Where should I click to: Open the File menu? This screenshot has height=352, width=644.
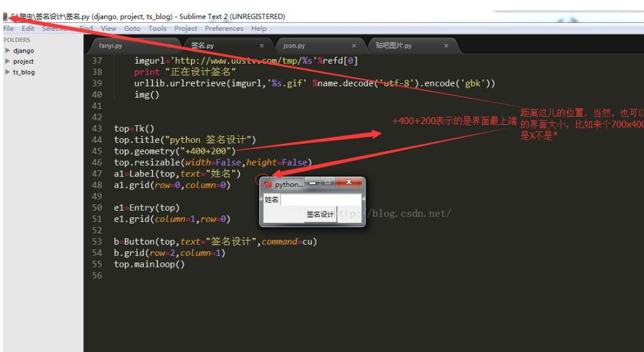[9, 28]
